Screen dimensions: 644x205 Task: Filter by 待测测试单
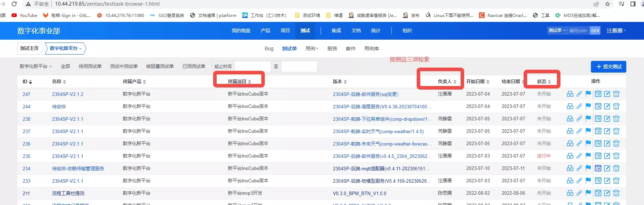tap(90, 67)
